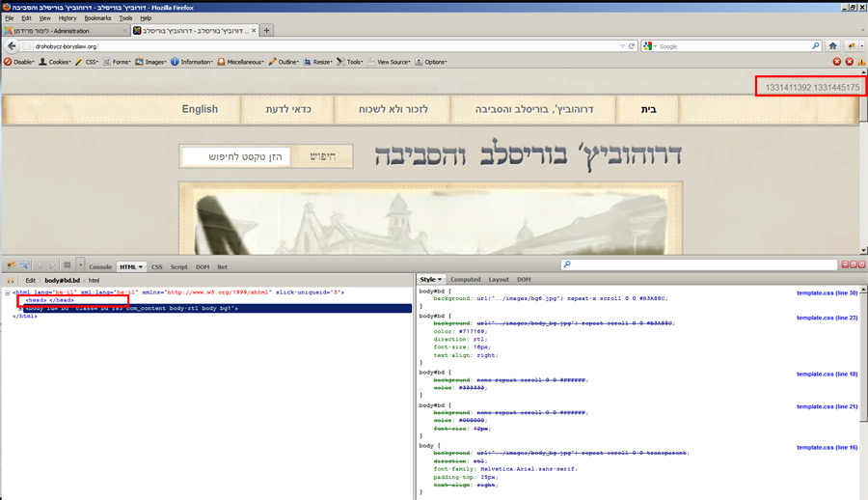Open the dropdown next to Firebug toolbar button

pos(862,46)
